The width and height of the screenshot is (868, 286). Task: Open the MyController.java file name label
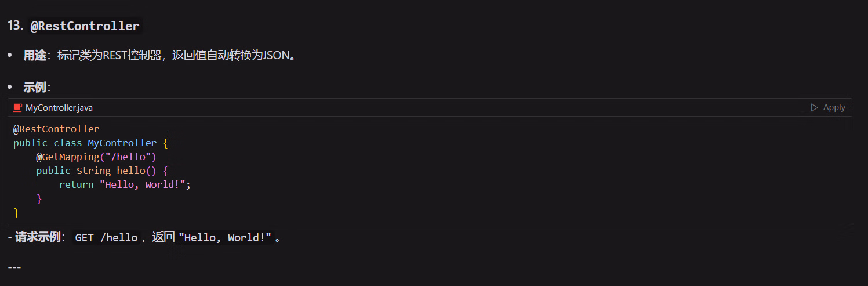59,107
